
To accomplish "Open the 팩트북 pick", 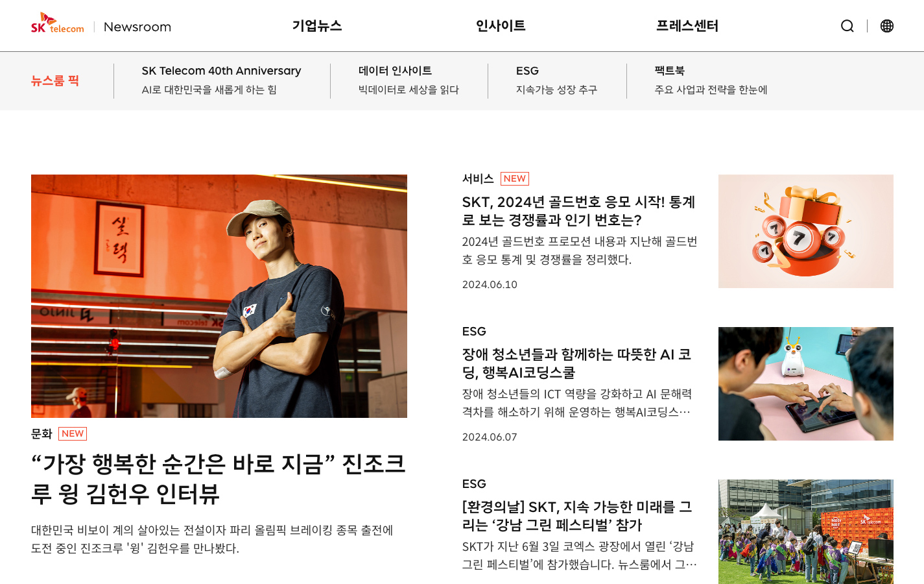I will coord(711,80).
